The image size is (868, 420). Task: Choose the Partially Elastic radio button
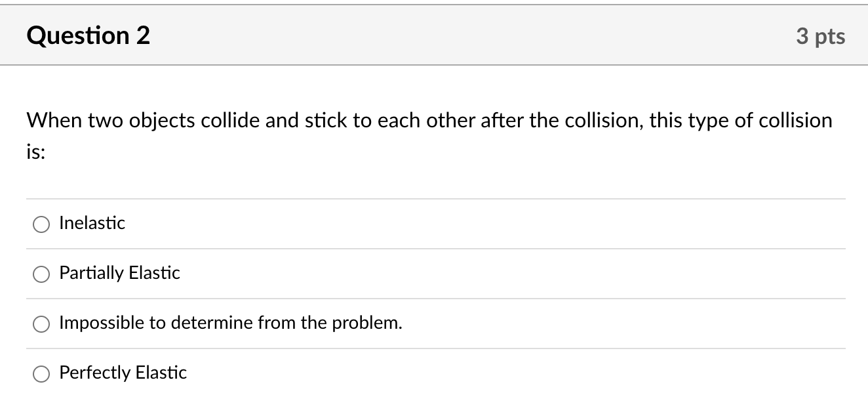[41, 274]
